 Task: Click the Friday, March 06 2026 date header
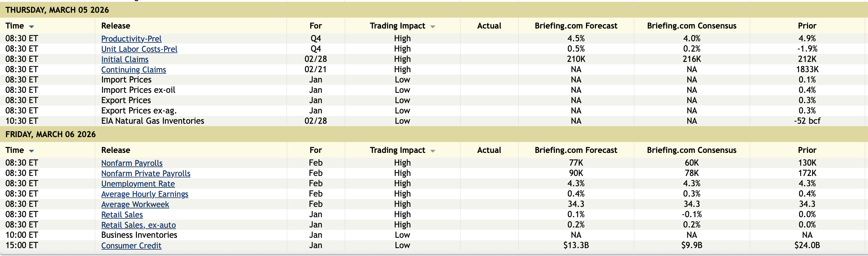point(51,134)
